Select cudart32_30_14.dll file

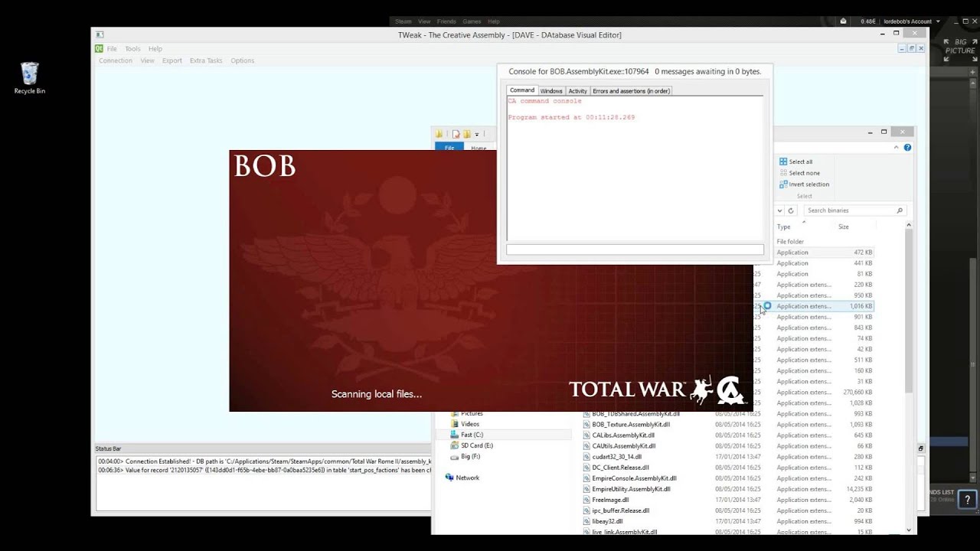[616, 456]
